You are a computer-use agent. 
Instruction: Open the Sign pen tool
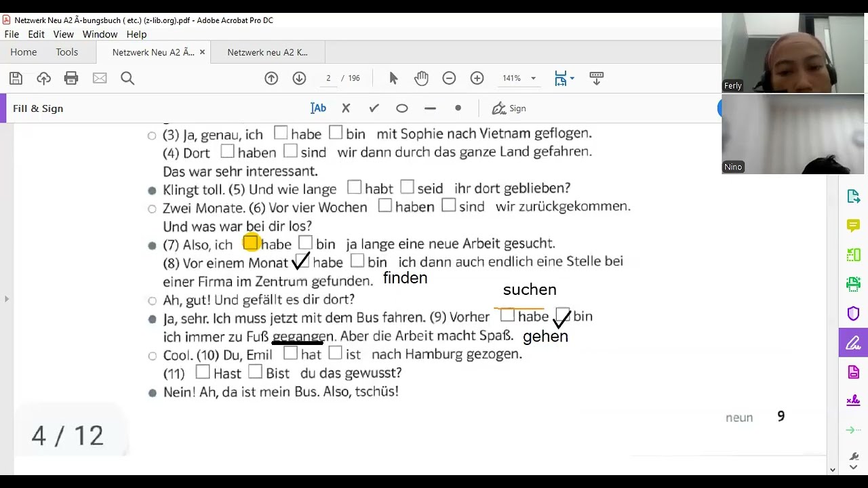tap(509, 108)
